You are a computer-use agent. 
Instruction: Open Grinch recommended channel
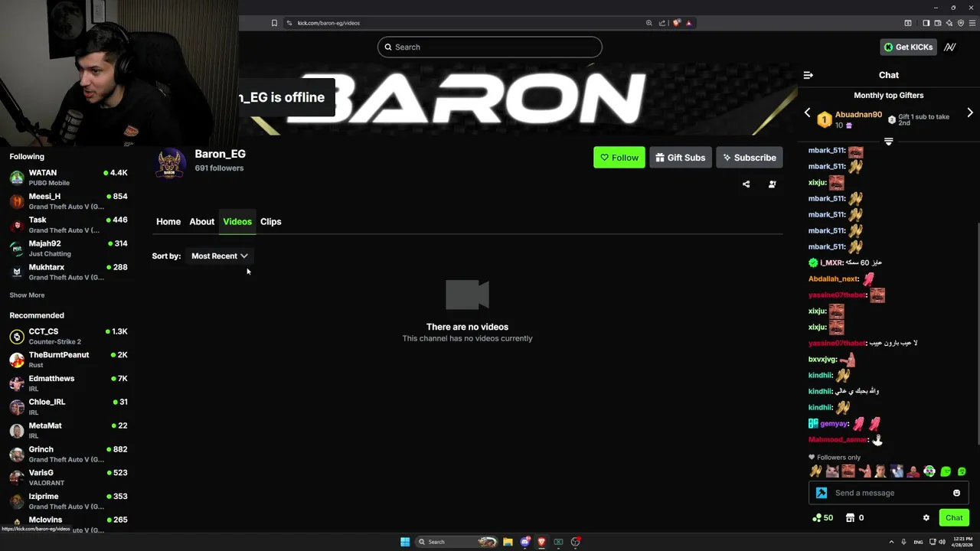point(69,454)
